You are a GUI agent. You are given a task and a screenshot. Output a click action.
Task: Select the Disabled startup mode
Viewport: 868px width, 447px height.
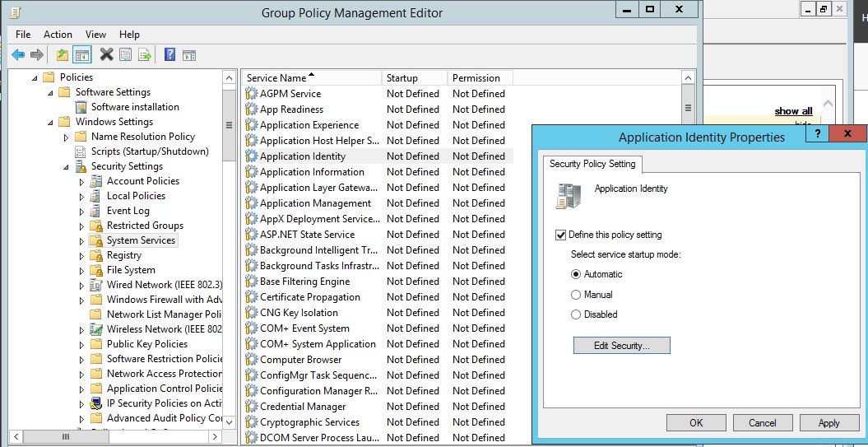(577, 314)
